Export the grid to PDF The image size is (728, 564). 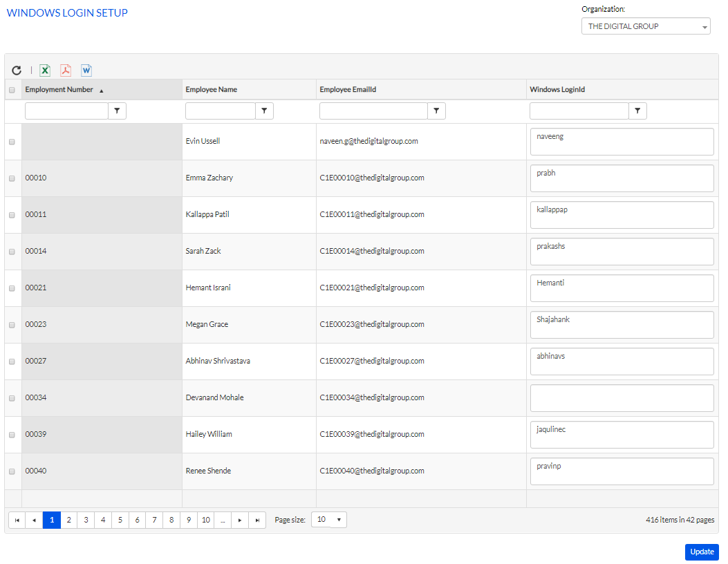click(x=66, y=70)
